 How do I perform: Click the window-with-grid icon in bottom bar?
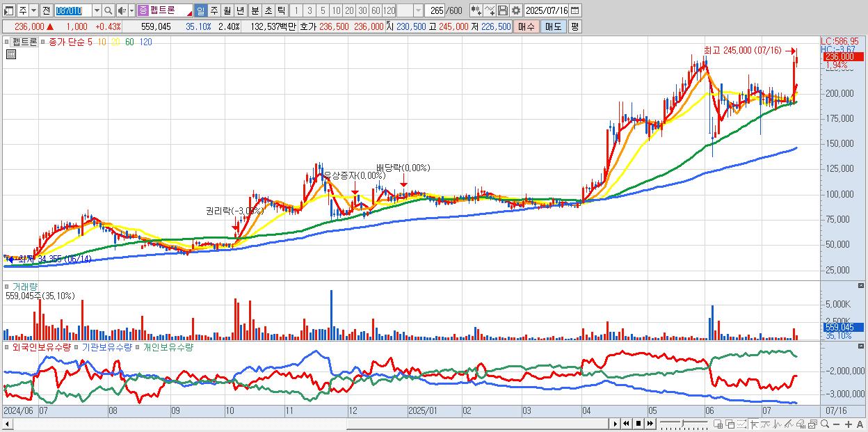[718, 424]
